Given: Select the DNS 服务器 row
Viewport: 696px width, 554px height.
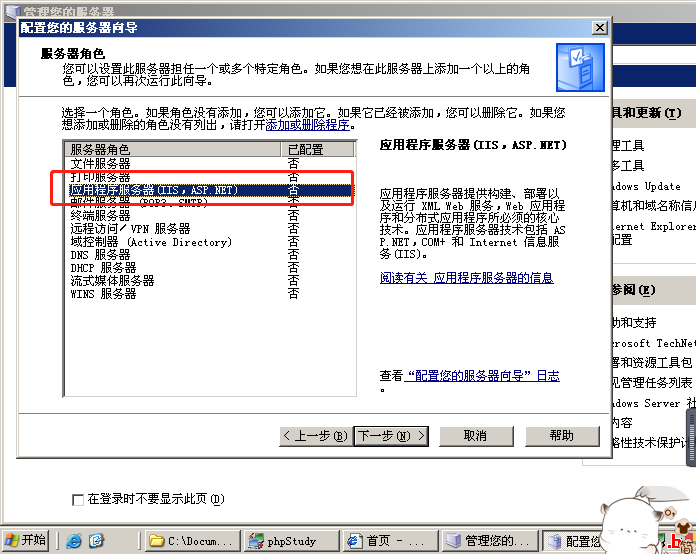Looking at the screenshot, I should (x=210, y=255).
